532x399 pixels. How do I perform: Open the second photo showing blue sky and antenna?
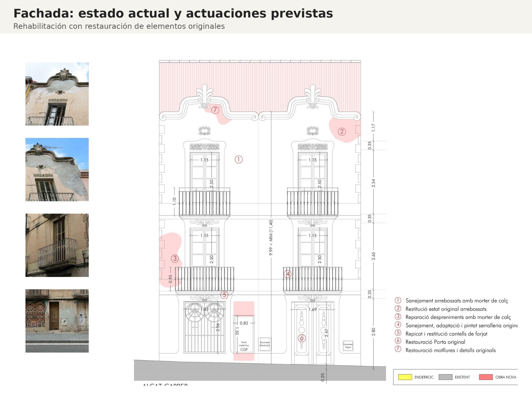[57, 170]
